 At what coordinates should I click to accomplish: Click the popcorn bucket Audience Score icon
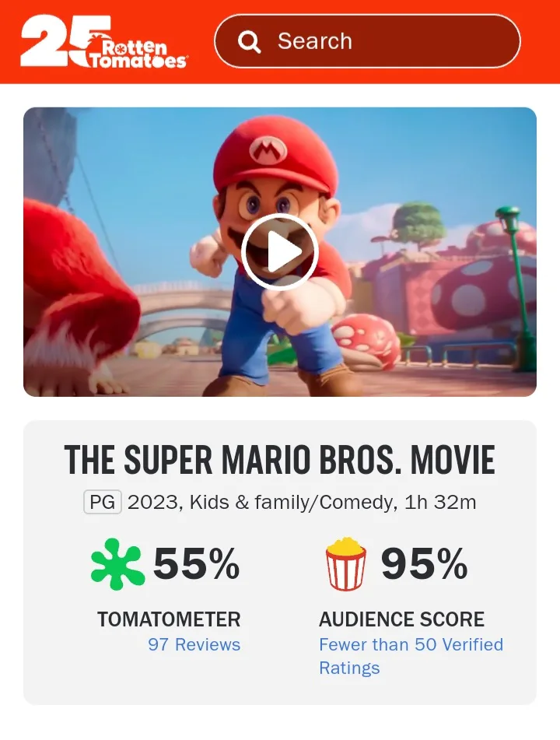(x=345, y=564)
